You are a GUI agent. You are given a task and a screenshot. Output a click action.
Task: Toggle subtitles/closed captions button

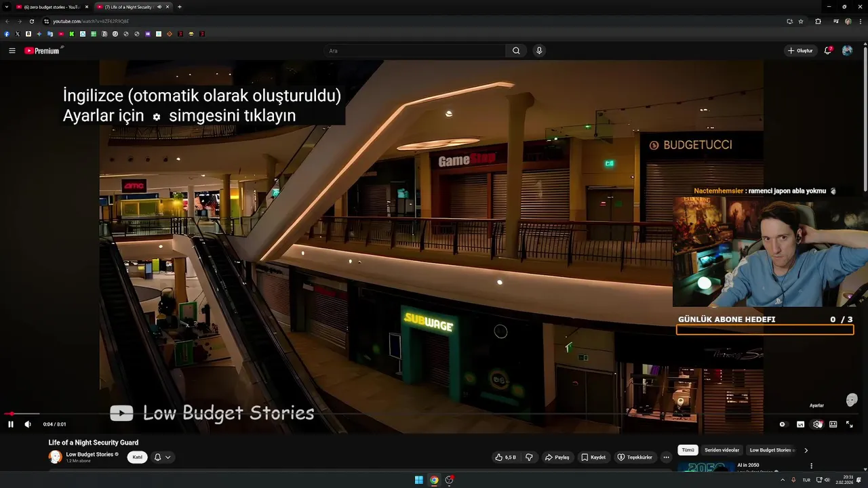click(800, 424)
